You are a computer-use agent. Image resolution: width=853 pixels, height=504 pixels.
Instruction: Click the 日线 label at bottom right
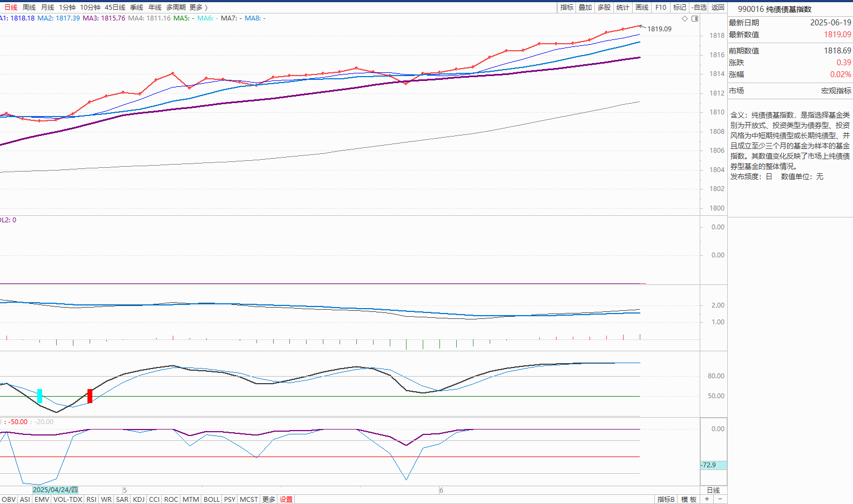point(714,491)
